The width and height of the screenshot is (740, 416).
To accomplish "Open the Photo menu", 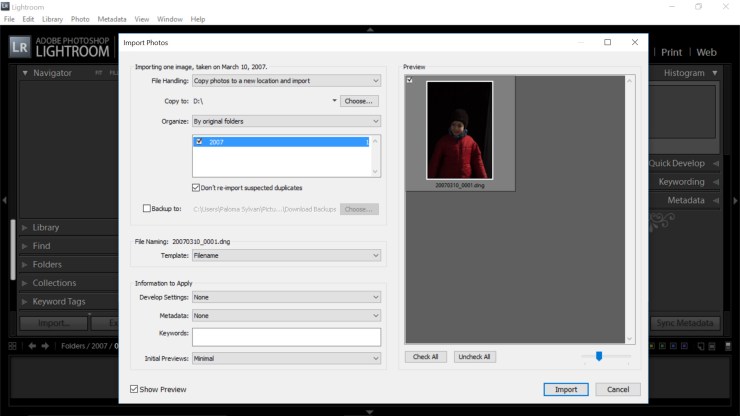I will 80,19.
